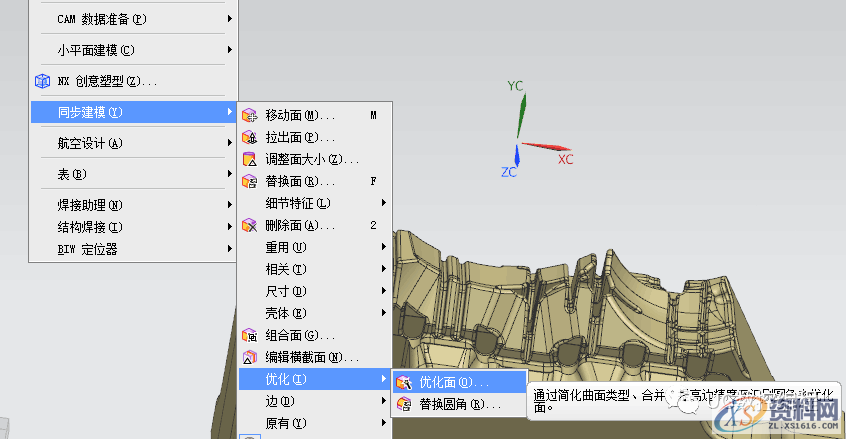The height and width of the screenshot is (439, 846).
Task: Click the 调整面大小 icon
Action: pos(249,159)
